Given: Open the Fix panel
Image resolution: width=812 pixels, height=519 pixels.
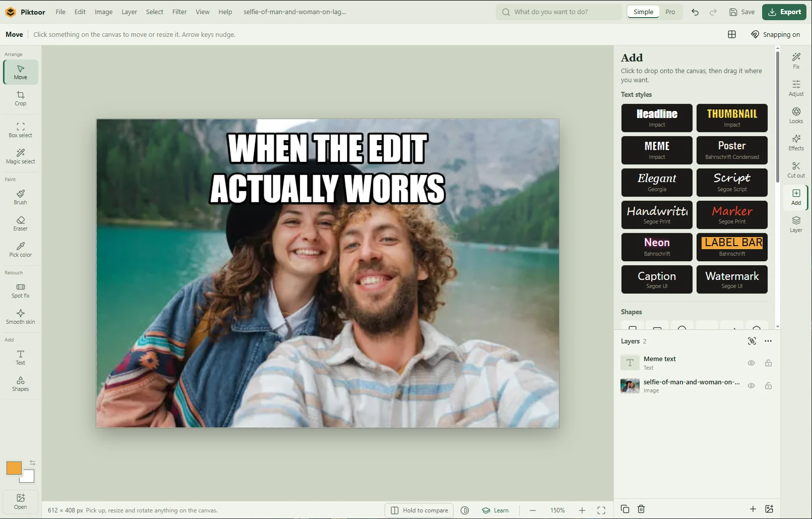Looking at the screenshot, I should [796, 61].
